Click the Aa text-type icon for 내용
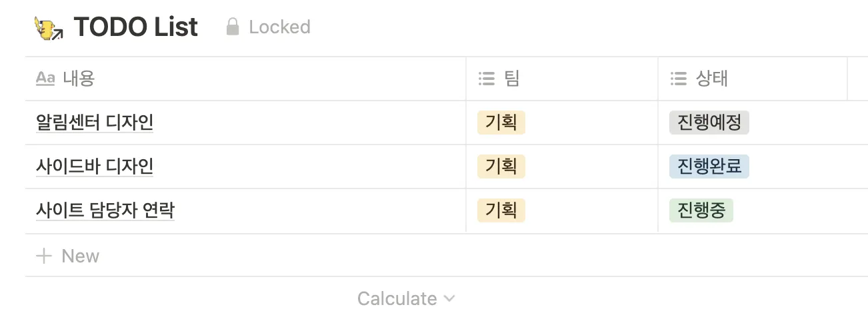This screenshot has height=329, width=868. coord(45,79)
